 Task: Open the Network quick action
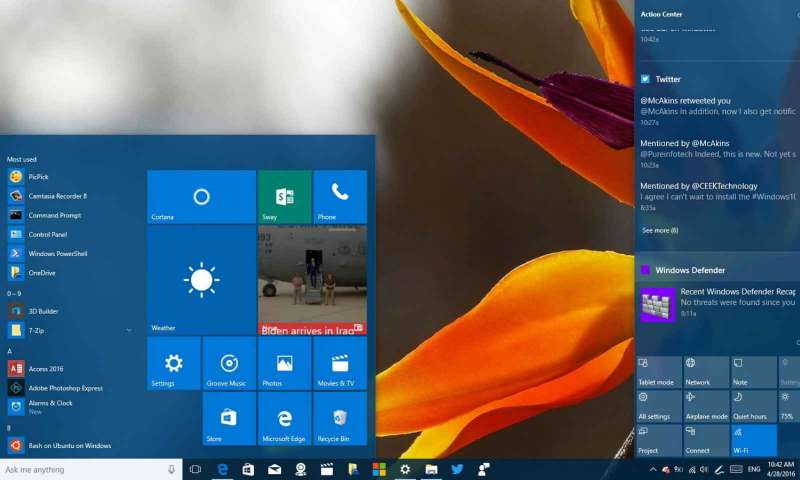pyautogui.click(x=706, y=372)
